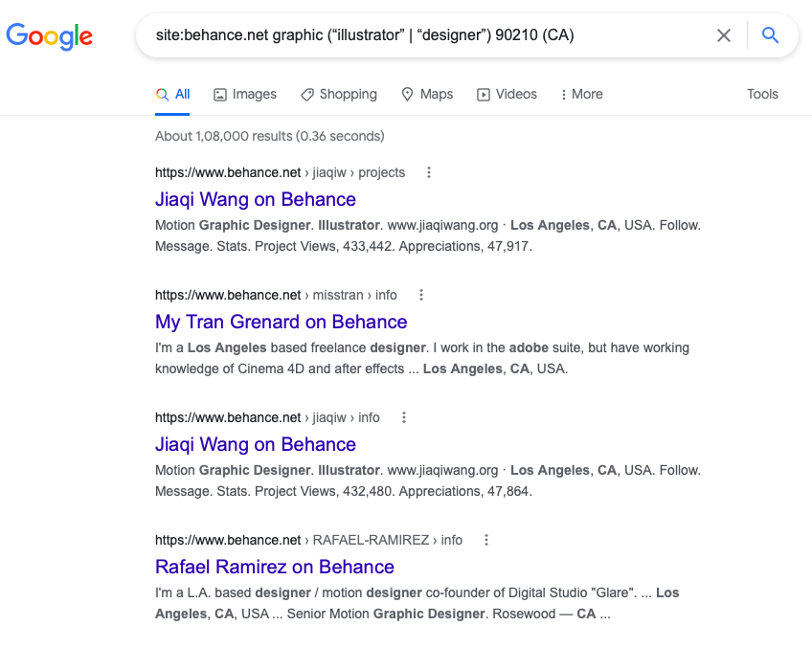Open options for first Jiaqi Wang result
The height and width of the screenshot is (648, 812).
[x=429, y=172]
